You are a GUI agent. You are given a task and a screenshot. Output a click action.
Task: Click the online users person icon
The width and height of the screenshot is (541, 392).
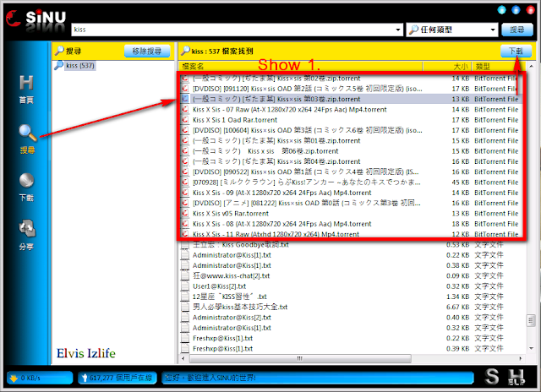point(85,378)
